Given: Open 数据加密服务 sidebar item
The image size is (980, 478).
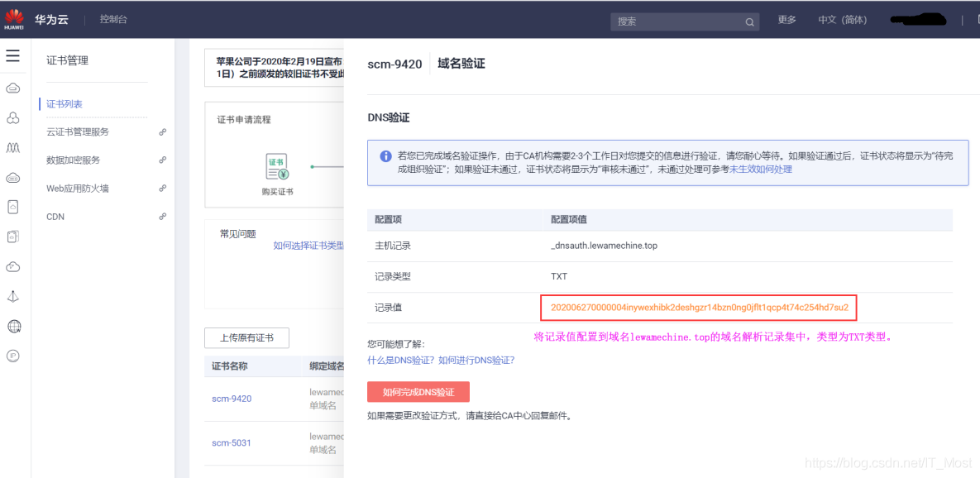Looking at the screenshot, I should (x=73, y=160).
